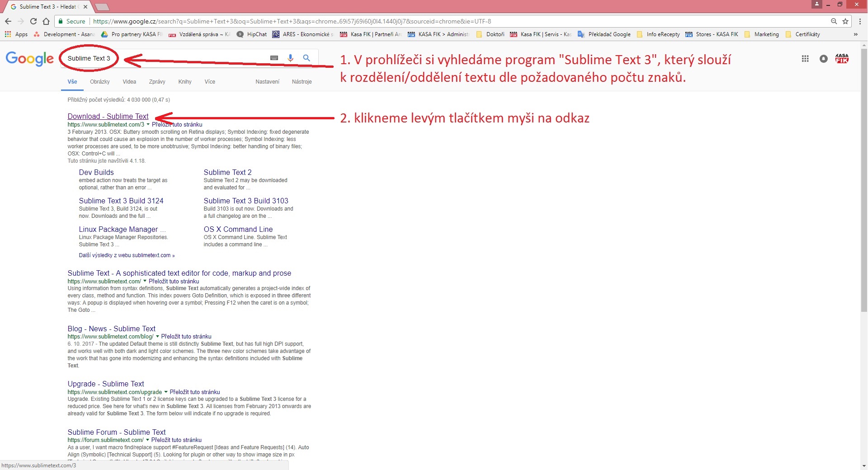This screenshot has width=868, height=470.
Task: Go to the browser Home icon
Action: (x=46, y=21)
